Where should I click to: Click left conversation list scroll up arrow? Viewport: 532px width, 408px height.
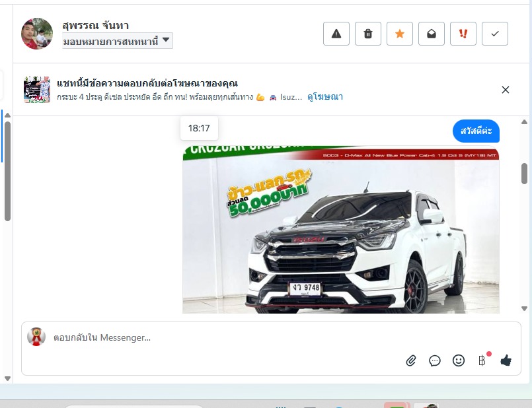pos(7,116)
